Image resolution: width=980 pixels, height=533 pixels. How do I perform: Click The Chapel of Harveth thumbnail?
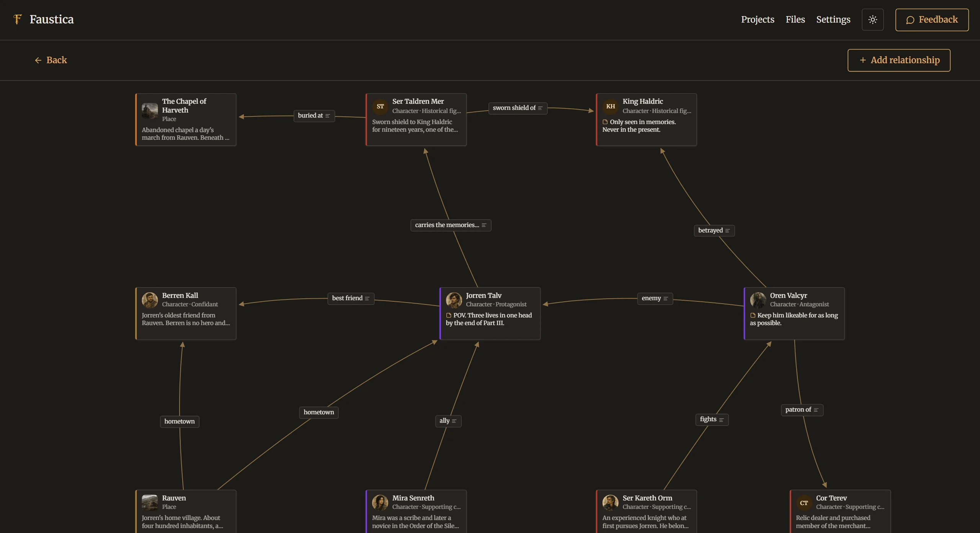point(150,111)
